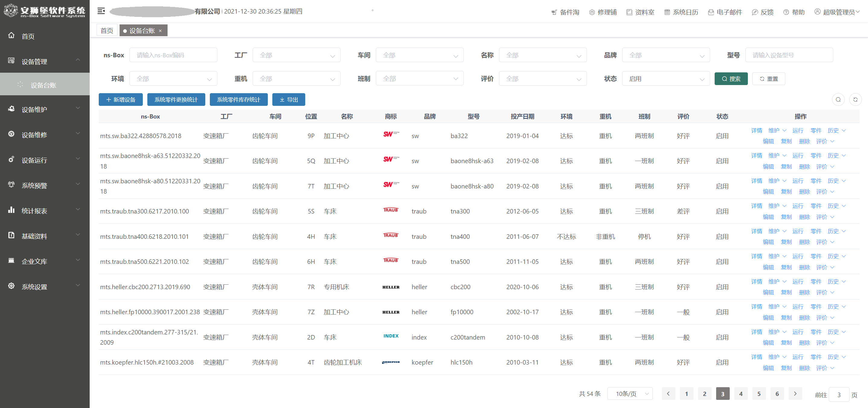Open the 品牌 brand dropdown
Screen dimensions: 868x408
666,55
